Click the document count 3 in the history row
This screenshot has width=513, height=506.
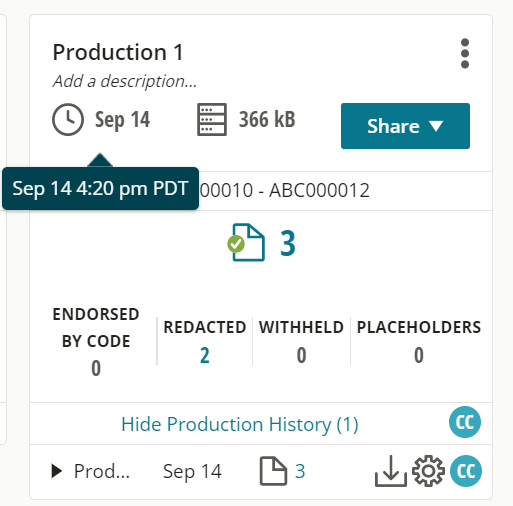(300, 471)
